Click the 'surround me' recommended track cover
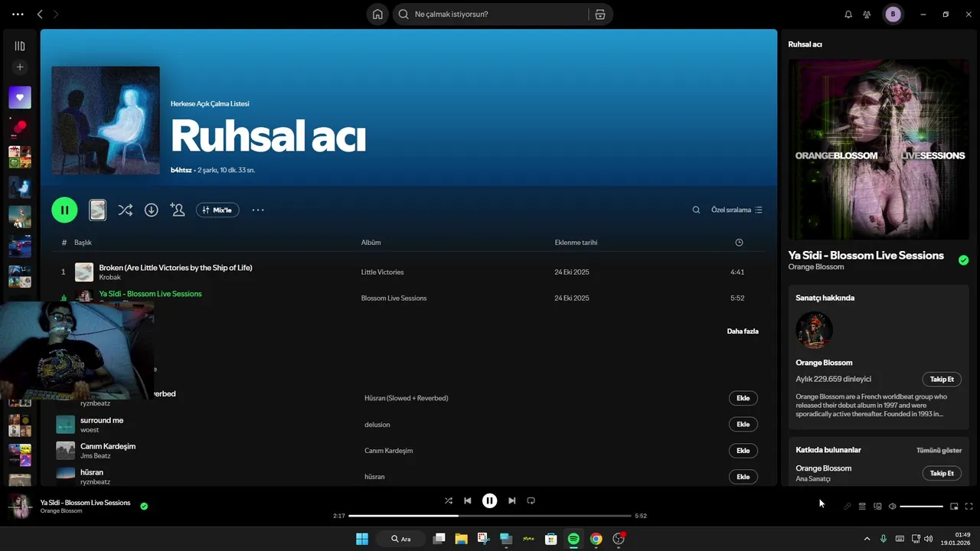The image size is (980, 551). (66, 425)
